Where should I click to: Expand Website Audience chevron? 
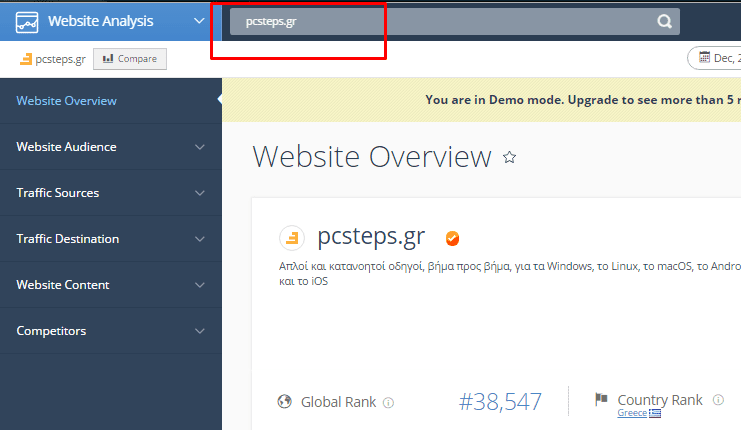click(x=200, y=147)
